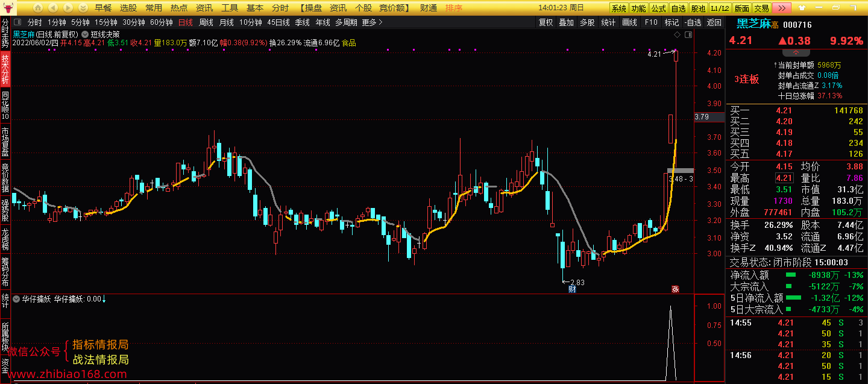This screenshot has height=384, width=868.
Task: Switch to 15分钟 period
Action: point(106,22)
